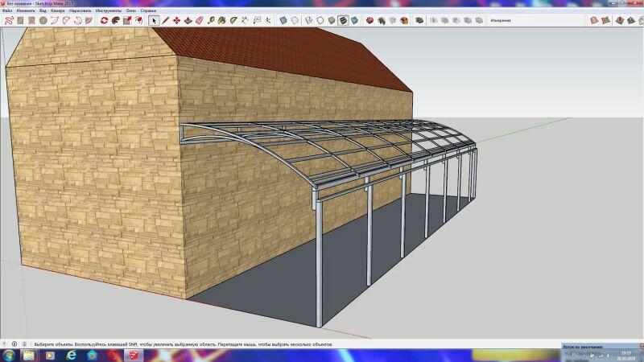Toggle the Shaded With Textures style
644x362 pixels.
click(x=342, y=20)
